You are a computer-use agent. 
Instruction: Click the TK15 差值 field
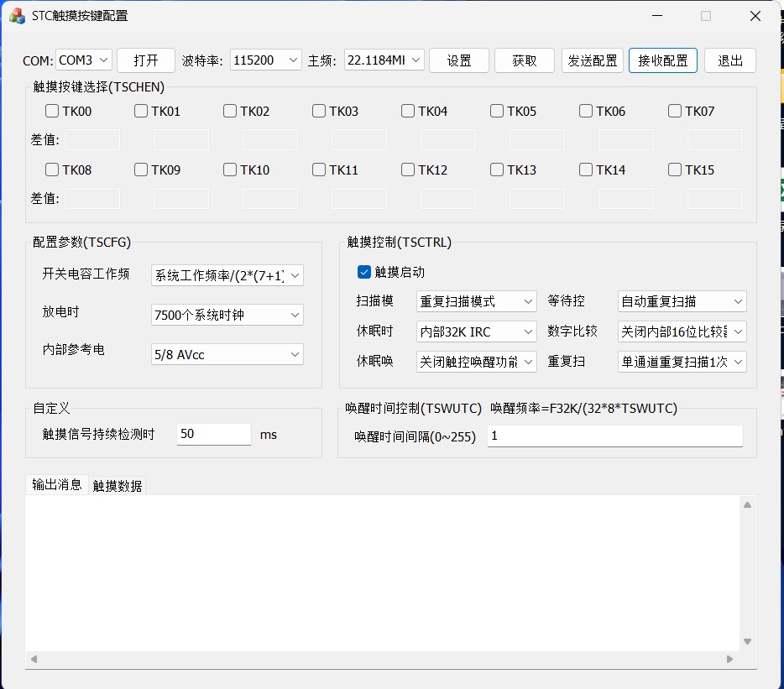click(x=715, y=199)
